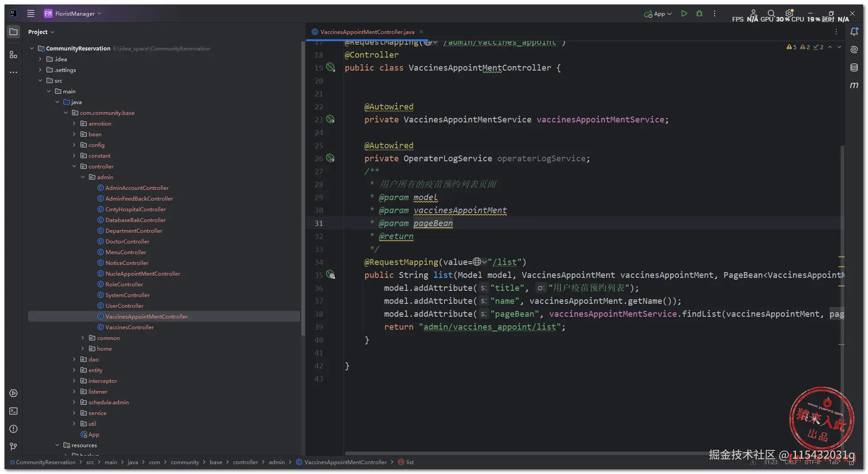Screen dimensions: 868x474
Task: Open the App run configuration dropdown
Action: click(x=658, y=13)
